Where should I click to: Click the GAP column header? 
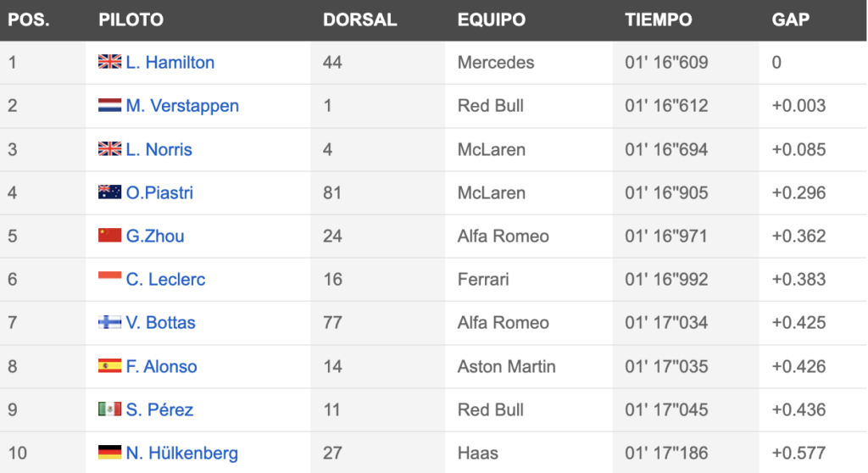coord(791,20)
